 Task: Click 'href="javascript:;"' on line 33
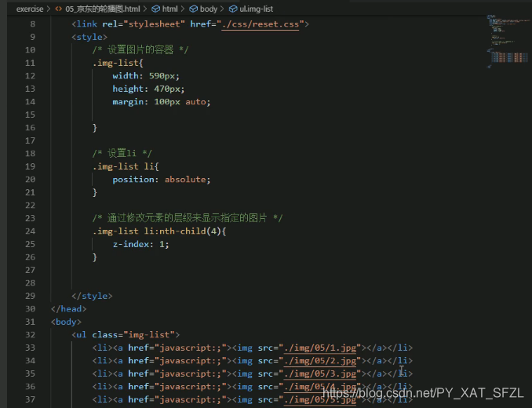(177, 348)
